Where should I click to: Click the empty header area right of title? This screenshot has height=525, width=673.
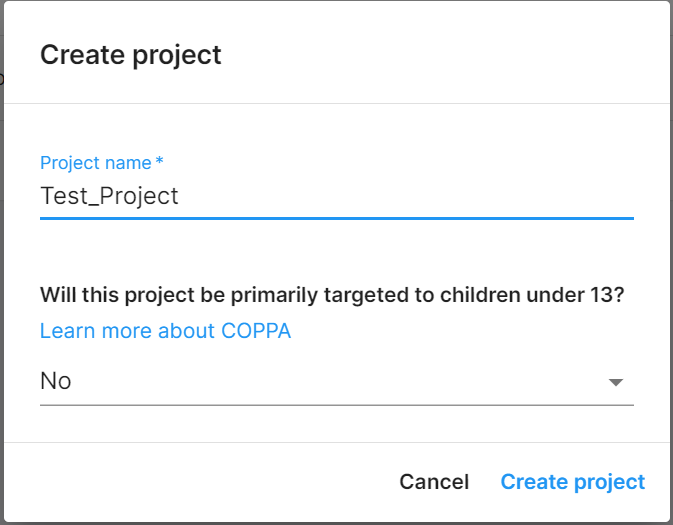(x=450, y=54)
